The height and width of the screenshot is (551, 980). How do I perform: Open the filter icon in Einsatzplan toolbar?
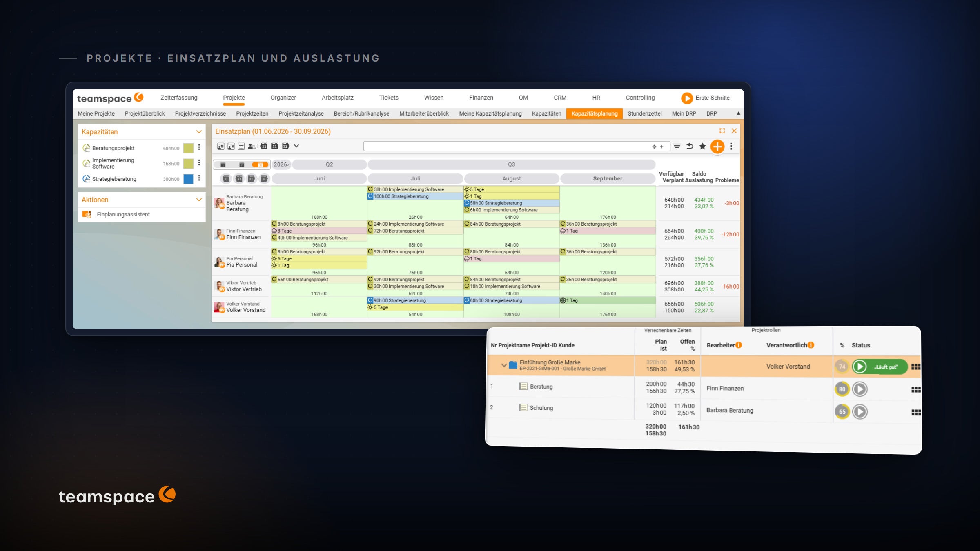pos(677,147)
